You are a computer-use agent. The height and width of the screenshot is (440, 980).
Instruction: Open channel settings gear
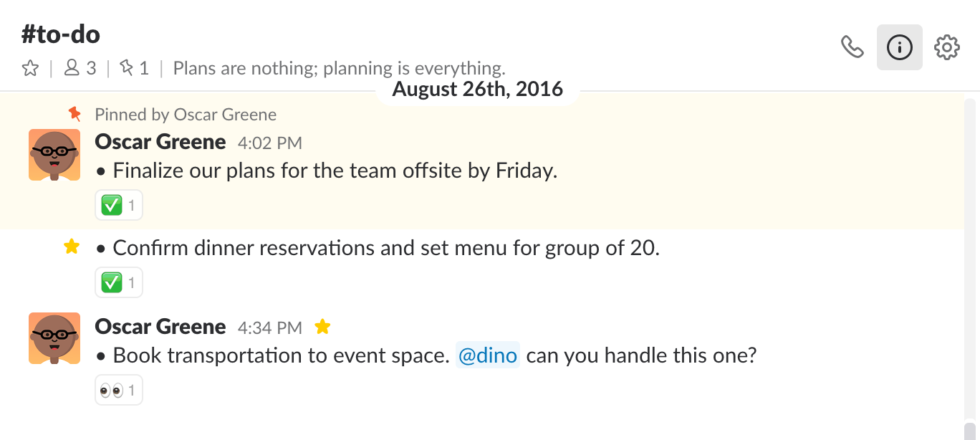947,47
